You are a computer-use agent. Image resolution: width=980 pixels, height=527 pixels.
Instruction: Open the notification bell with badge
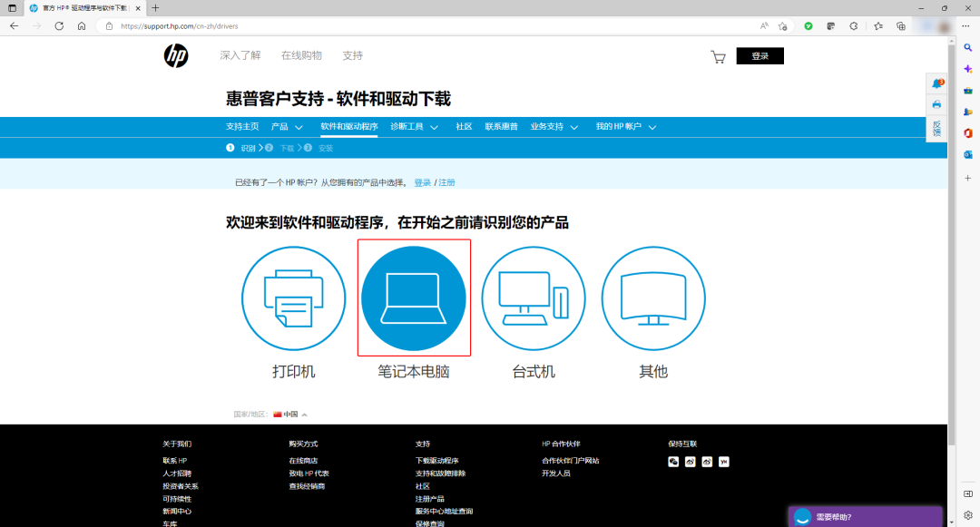[936, 83]
